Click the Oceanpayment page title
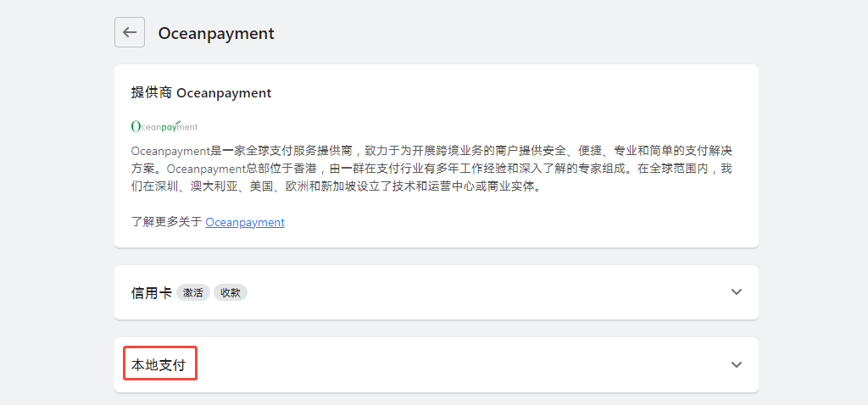The width and height of the screenshot is (868, 405). pyautogui.click(x=216, y=33)
